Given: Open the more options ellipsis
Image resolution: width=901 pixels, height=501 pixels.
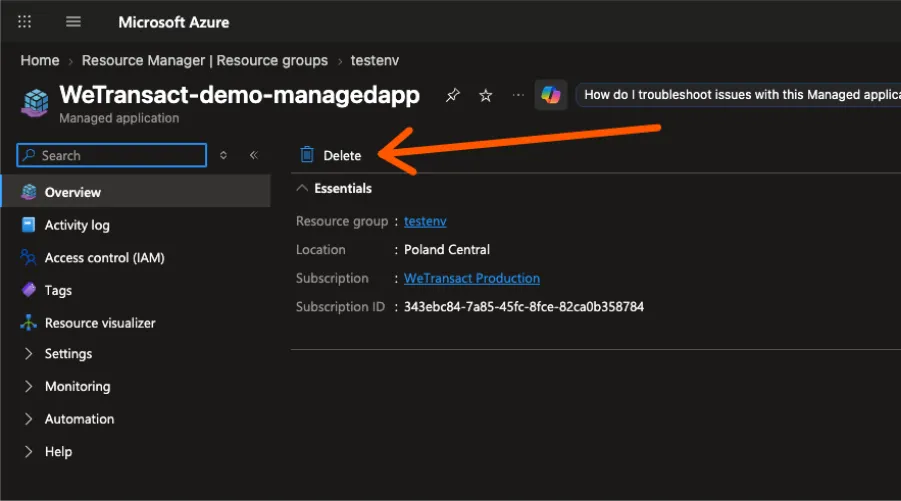Looking at the screenshot, I should (x=518, y=95).
